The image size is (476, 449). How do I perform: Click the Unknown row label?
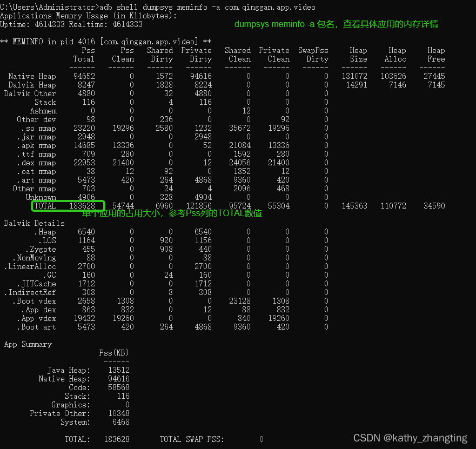[x=41, y=197]
